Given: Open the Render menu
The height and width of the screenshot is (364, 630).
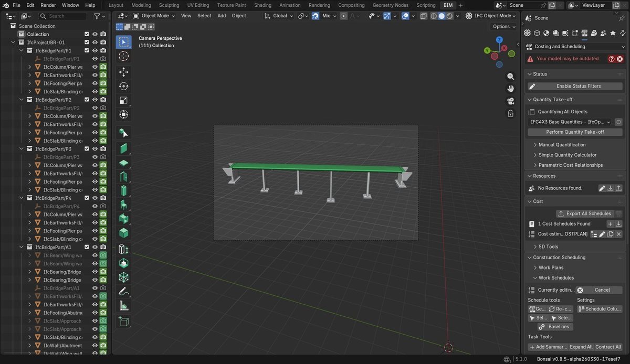Looking at the screenshot, I should tap(48, 5).
